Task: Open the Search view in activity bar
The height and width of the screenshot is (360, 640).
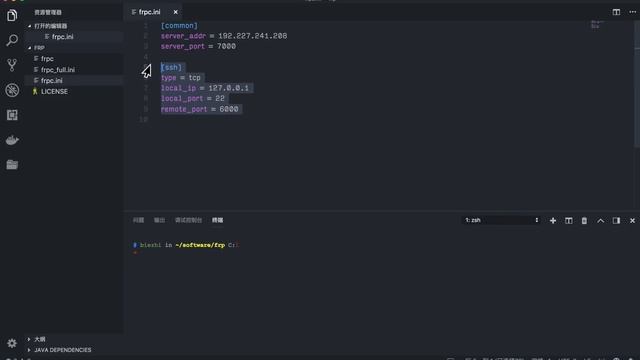Action: pos(12,40)
